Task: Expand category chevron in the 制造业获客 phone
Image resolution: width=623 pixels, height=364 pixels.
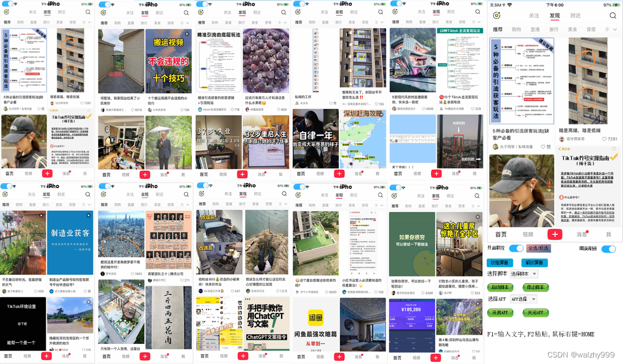Action: (89, 205)
